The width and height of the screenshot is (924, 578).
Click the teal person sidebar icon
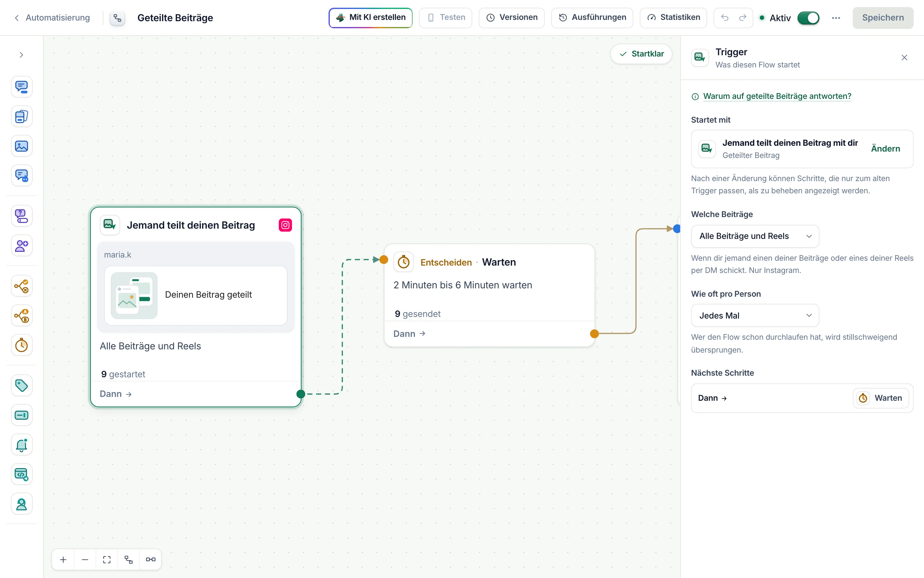(x=21, y=504)
